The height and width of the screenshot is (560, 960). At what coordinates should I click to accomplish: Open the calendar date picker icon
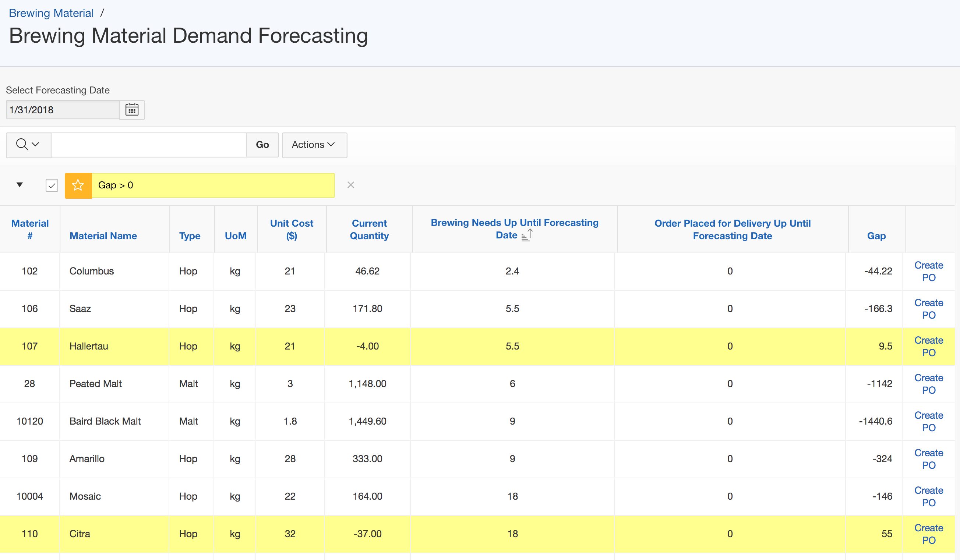coord(132,110)
